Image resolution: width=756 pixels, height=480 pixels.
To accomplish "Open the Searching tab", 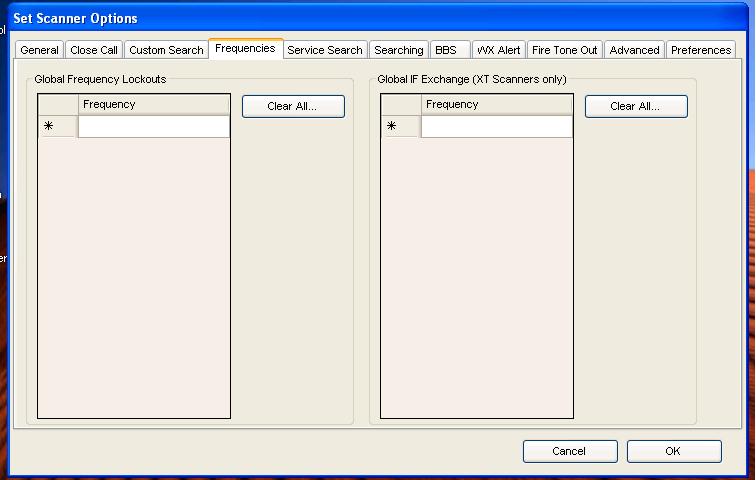I will (399, 50).
